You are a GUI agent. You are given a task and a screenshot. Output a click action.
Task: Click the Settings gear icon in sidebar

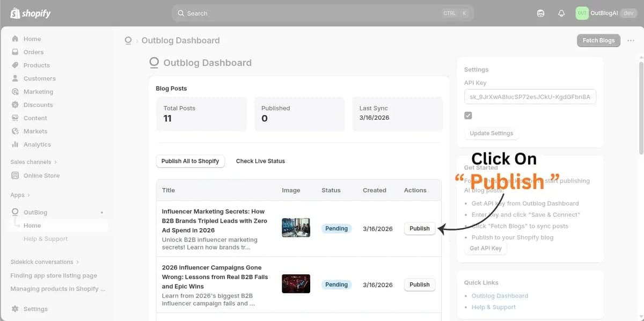click(x=15, y=309)
